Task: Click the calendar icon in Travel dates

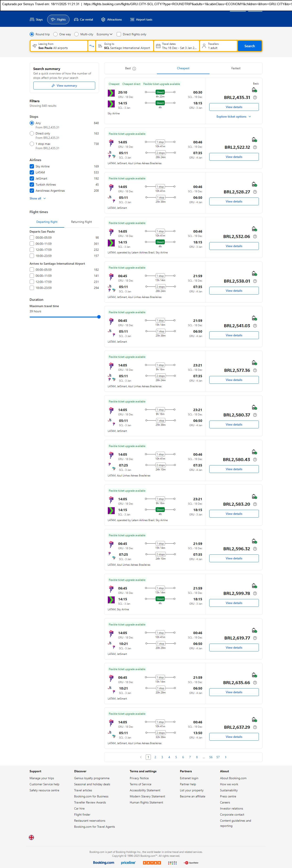Action: point(158,46)
